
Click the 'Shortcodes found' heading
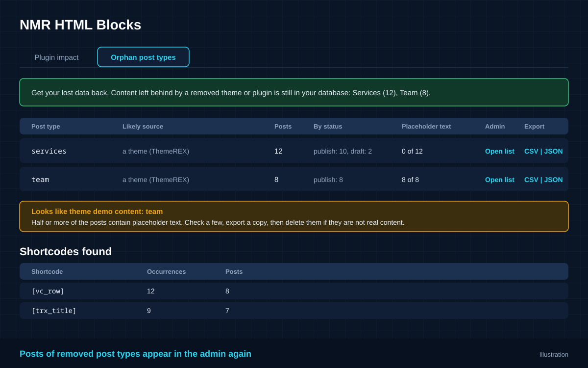[66, 252]
